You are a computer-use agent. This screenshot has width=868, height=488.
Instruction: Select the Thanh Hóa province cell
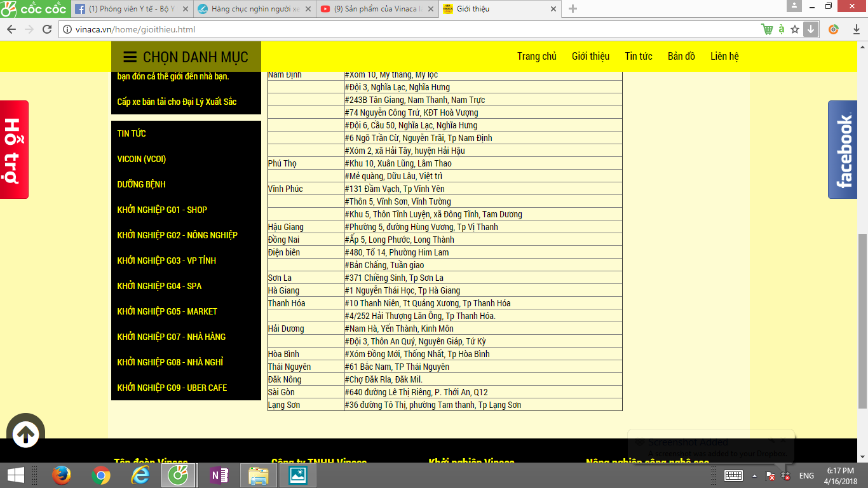click(x=306, y=303)
